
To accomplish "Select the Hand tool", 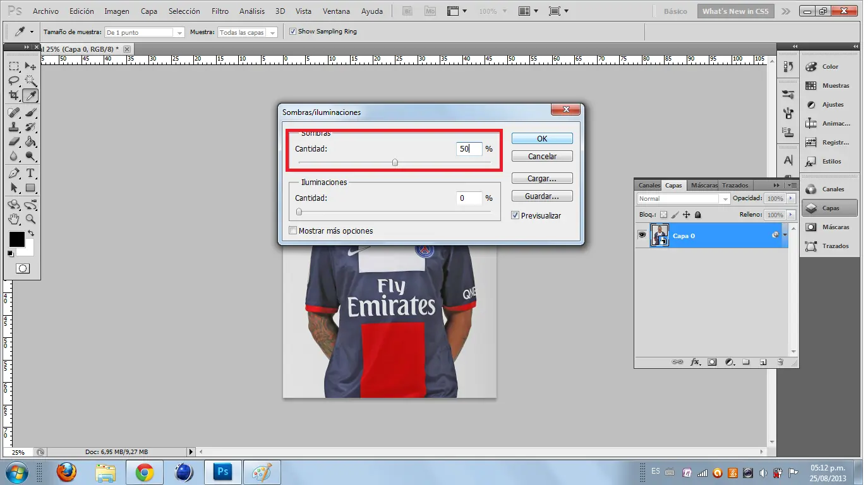I will pyautogui.click(x=14, y=219).
